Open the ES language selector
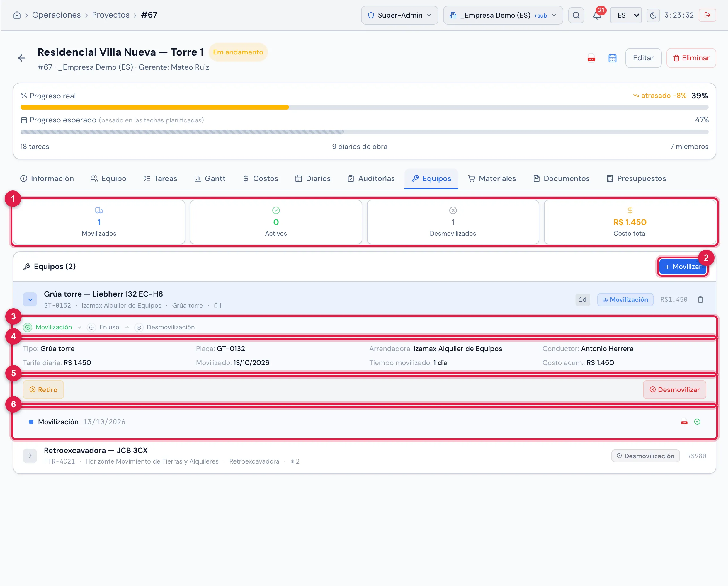The height and width of the screenshot is (586, 728). [626, 15]
